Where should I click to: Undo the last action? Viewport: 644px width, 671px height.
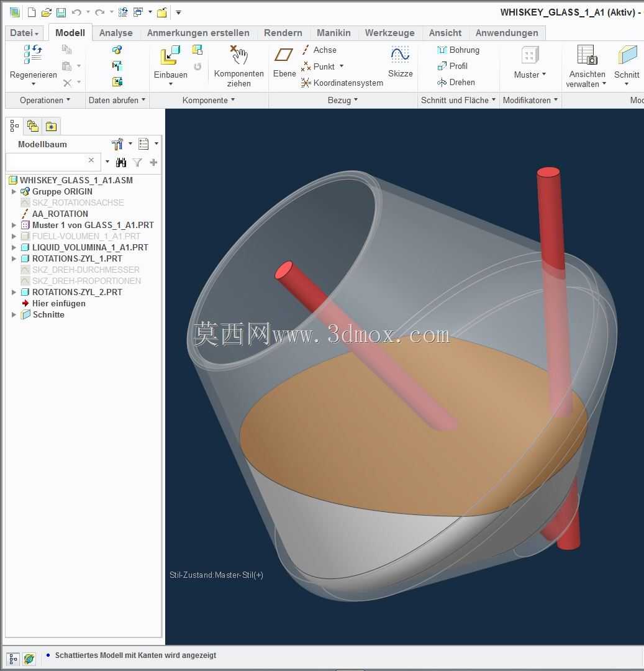pos(76,12)
